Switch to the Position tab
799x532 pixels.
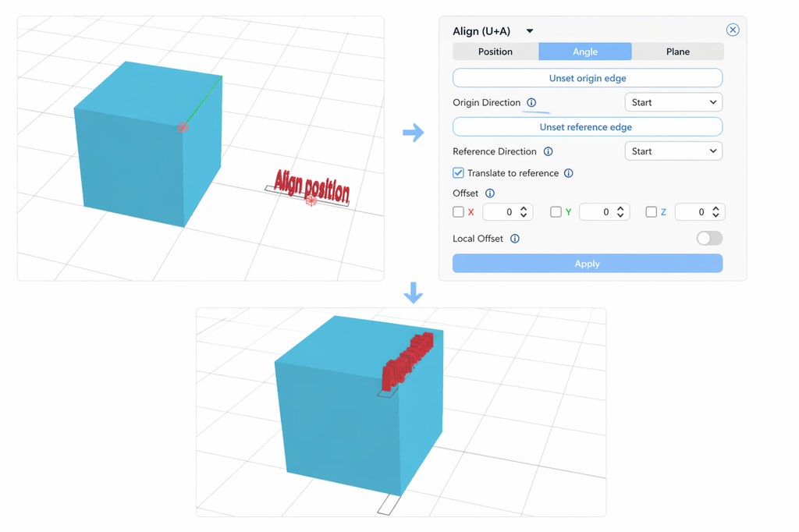tap(495, 51)
